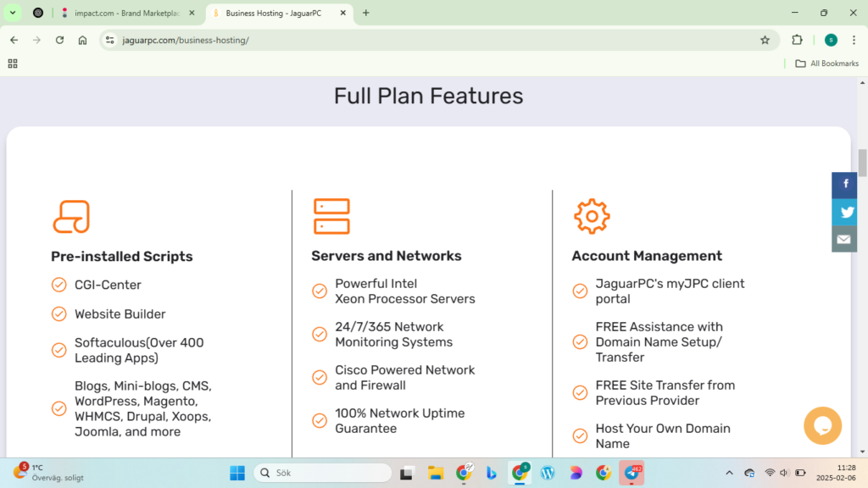This screenshot has width=868, height=488.
Task: Click FREE Site Transfer from Previous Provider text
Action: pos(665,393)
